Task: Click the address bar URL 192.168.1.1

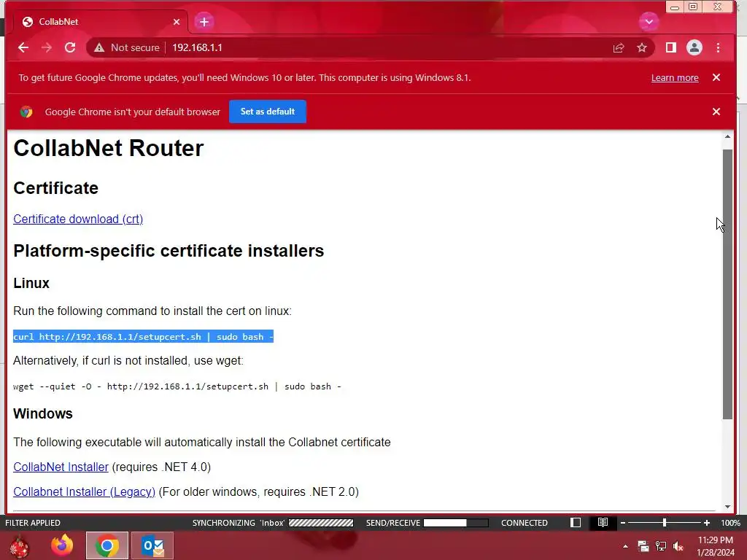Action: point(197,47)
